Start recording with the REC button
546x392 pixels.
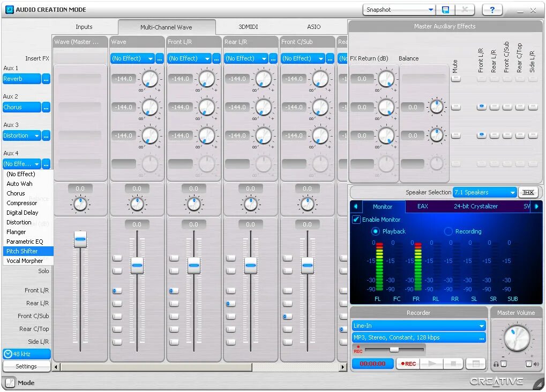[408, 364]
